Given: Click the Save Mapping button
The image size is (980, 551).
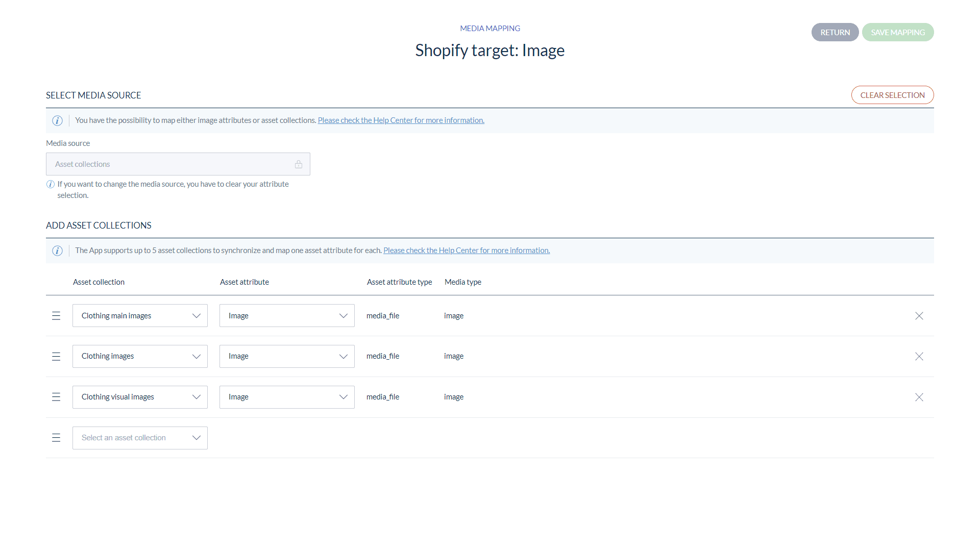Looking at the screenshot, I should [898, 32].
